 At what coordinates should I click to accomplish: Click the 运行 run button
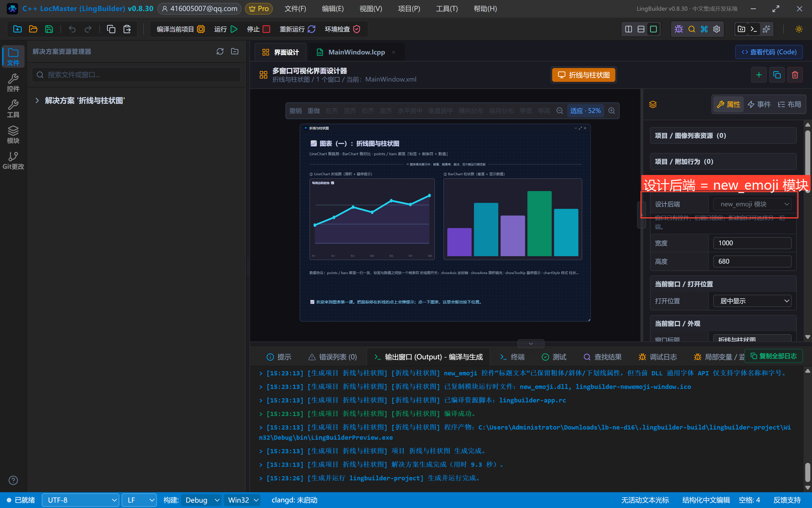click(226, 29)
